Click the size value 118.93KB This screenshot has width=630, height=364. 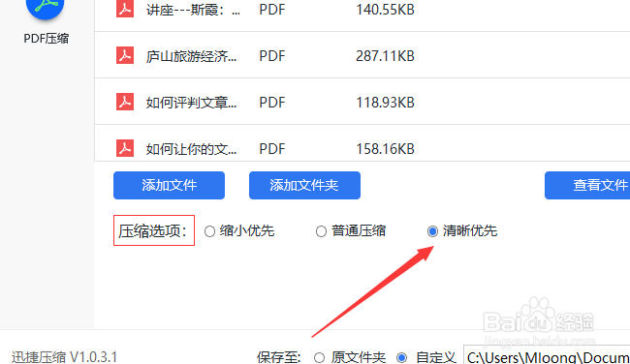click(385, 103)
